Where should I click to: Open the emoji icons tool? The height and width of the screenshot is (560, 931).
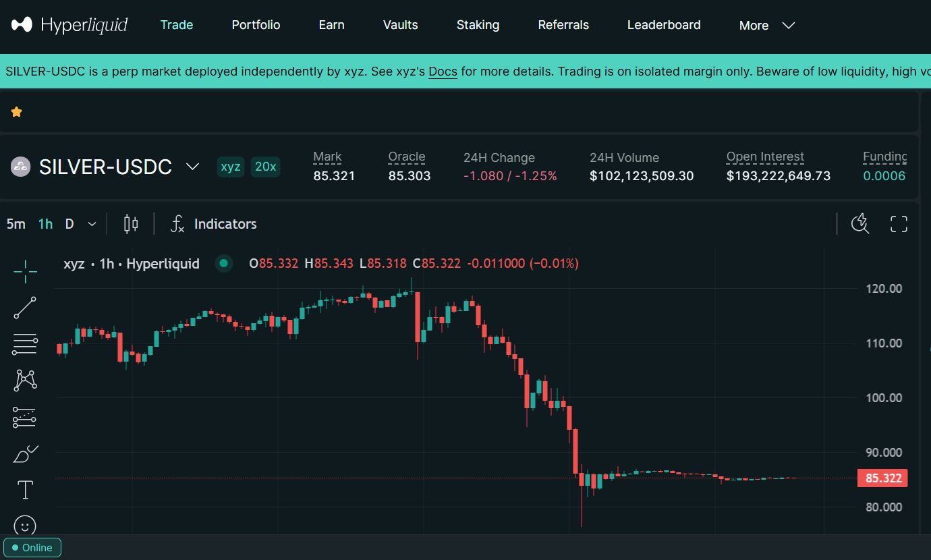pyautogui.click(x=26, y=525)
